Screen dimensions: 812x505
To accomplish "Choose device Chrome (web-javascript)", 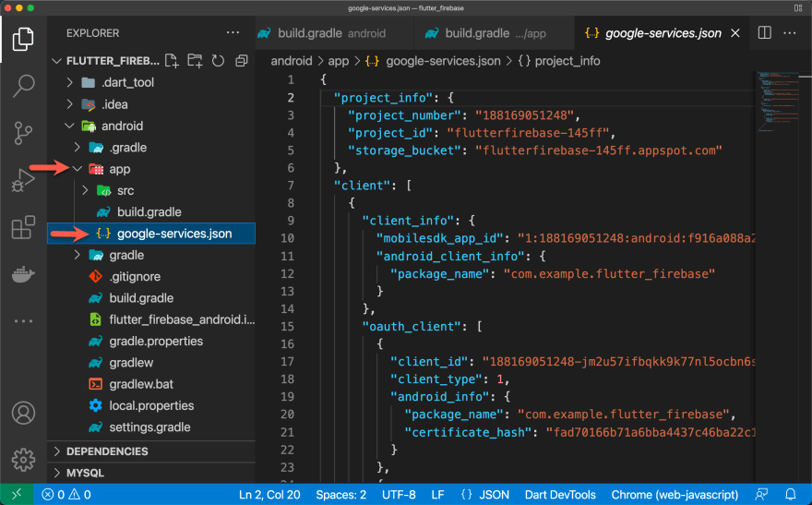I will [x=675, y=495].
